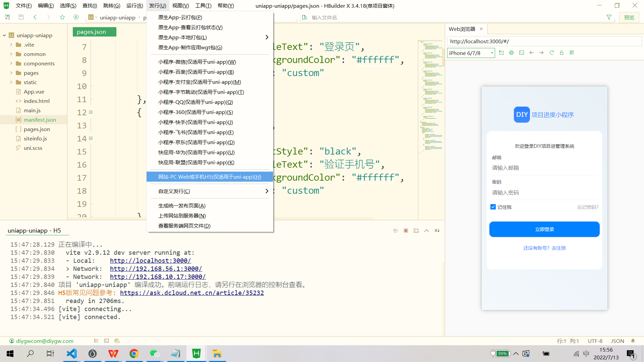Click the user account icon in status bar
This screenshot has height=362, width=644.
(x=12, y=341)
